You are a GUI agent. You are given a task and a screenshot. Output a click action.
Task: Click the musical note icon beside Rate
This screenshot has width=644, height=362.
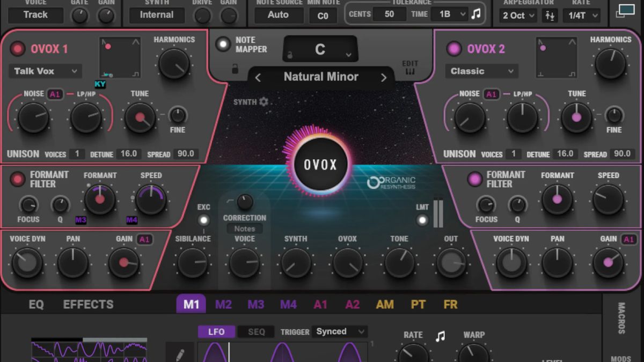point(441,335)
